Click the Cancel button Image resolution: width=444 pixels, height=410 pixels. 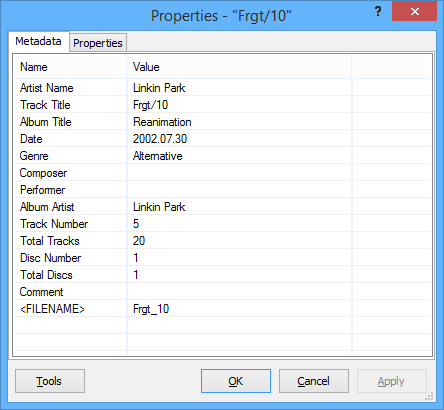coord(314,381)
